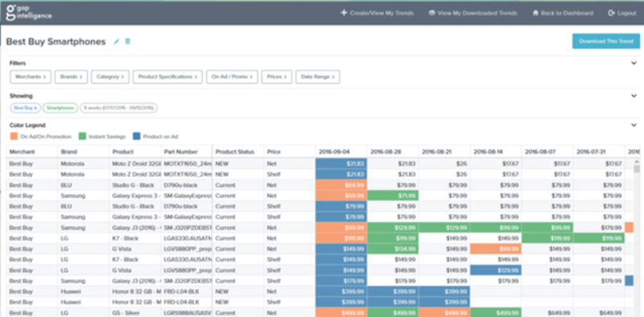Click the Gap Intelligence logo
The height and width of the screenshot is (317, 644).
[x=29, y=13]
